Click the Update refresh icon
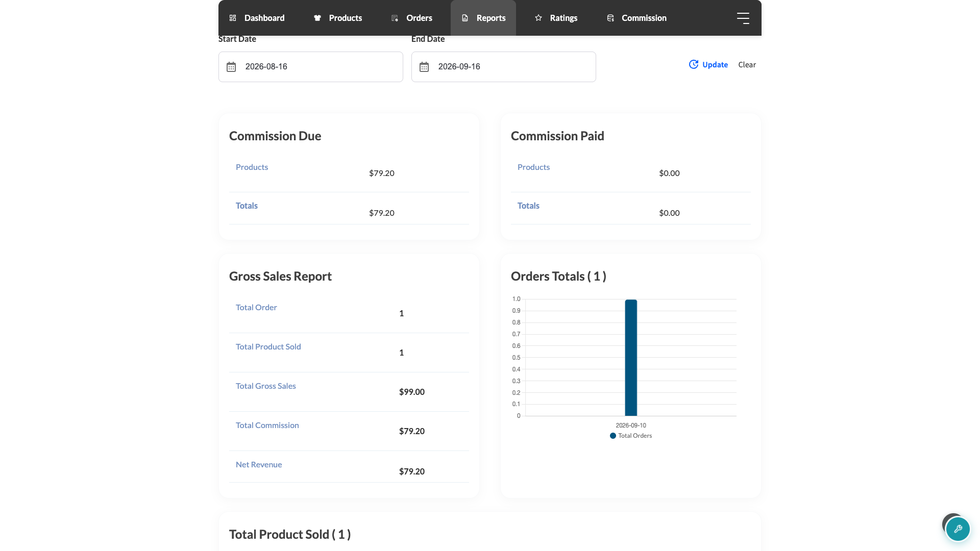 coord(694,64)
